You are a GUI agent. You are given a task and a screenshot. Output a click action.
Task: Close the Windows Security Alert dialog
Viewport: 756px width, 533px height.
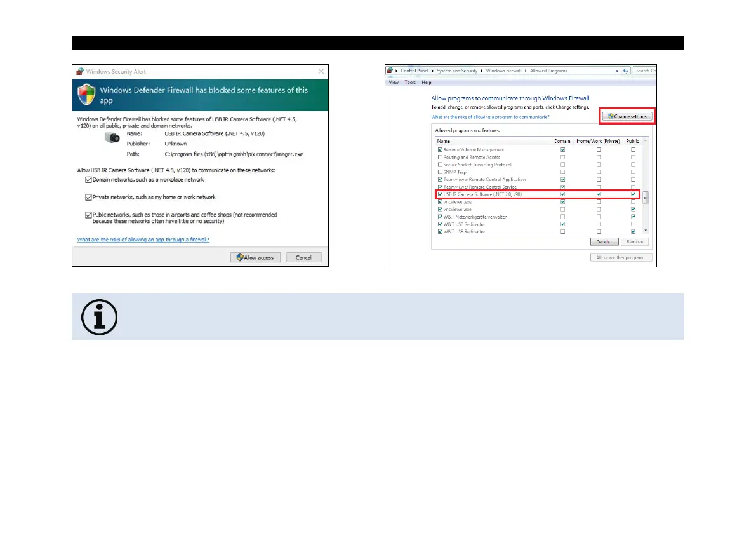coord(321,71)
